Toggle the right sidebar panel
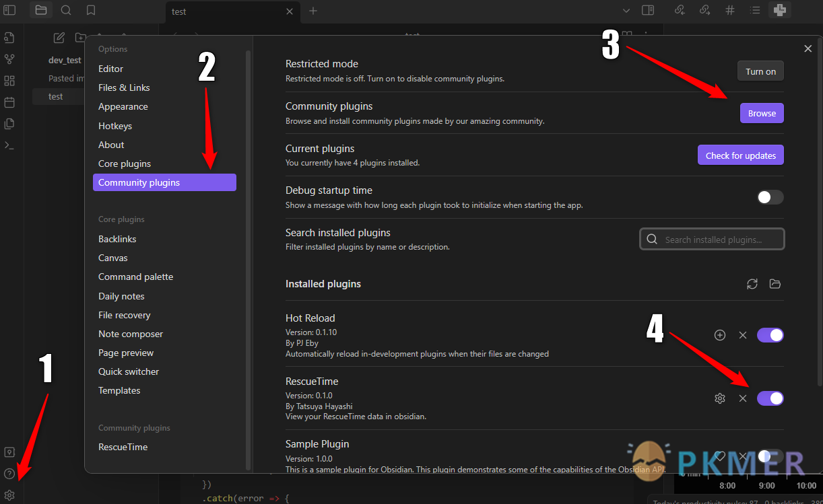This screenshot has width=823, height=504. 648,10
